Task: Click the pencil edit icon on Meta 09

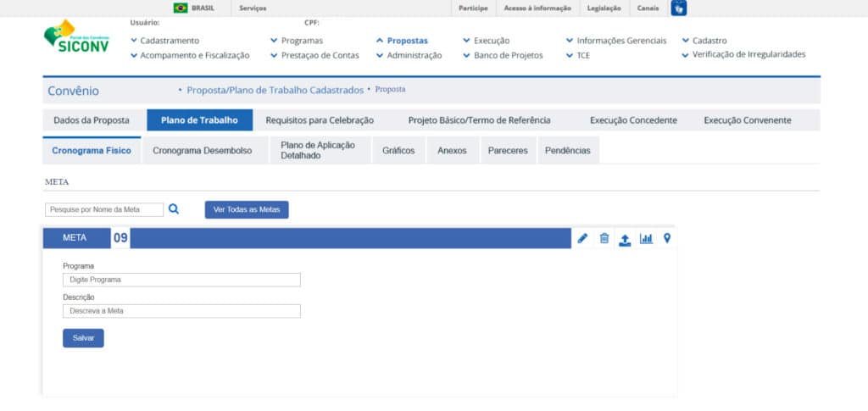Action: coord(582,238)
